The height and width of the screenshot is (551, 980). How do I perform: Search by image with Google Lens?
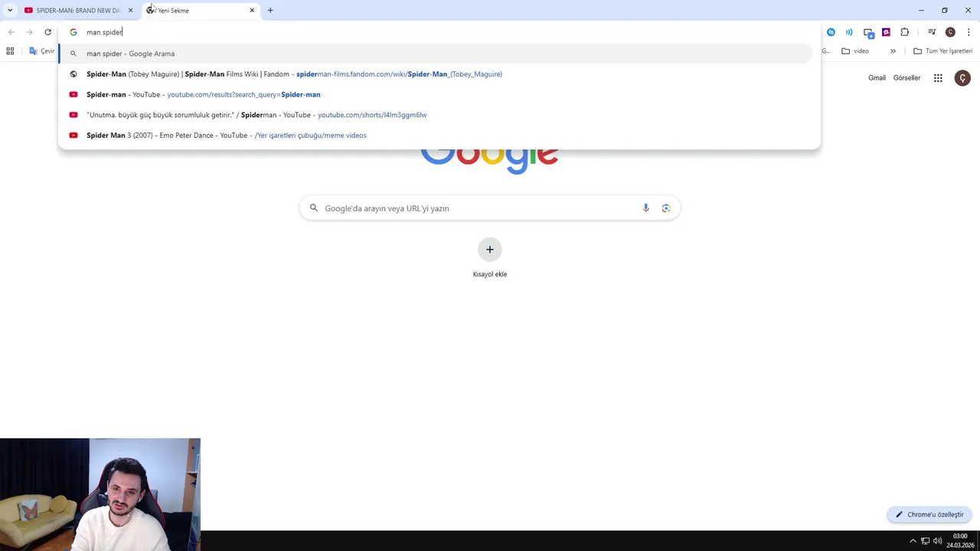(666, 208)
